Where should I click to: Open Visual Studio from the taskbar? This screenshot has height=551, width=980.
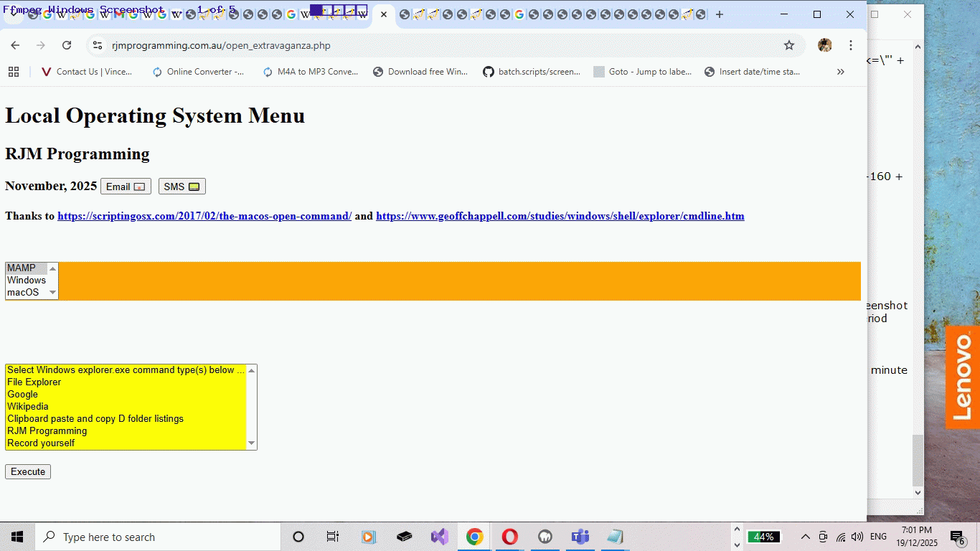pyautogui.click(x=439, y=537)
